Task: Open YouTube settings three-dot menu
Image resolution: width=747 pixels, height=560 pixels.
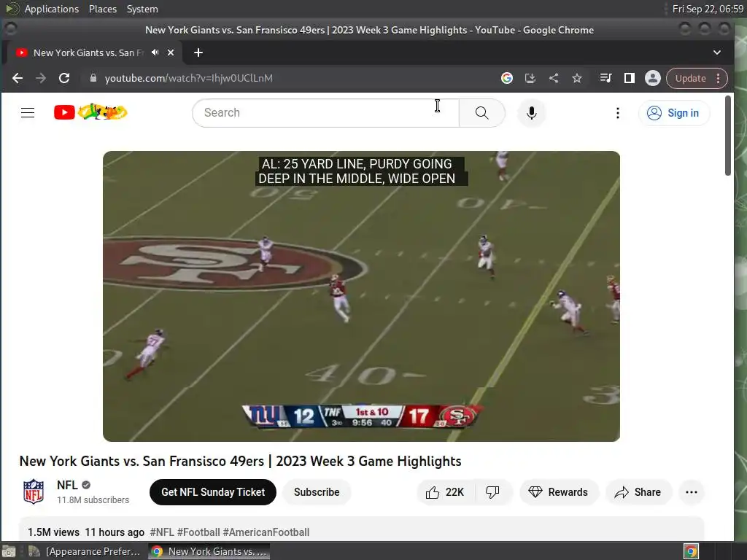Action: pyautogui.click(x=617, y=113)
